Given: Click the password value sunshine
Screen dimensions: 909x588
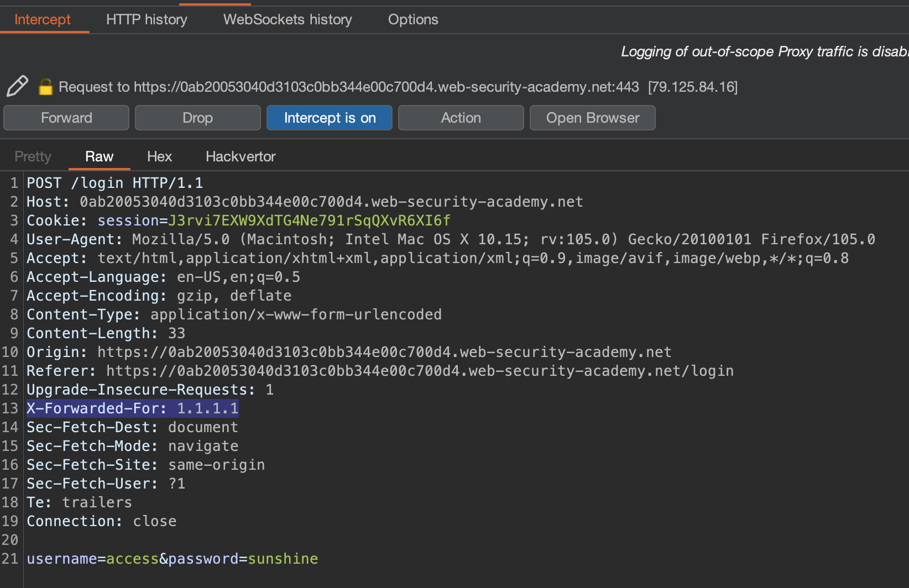Looking at the screenshot, I should 283,559.
